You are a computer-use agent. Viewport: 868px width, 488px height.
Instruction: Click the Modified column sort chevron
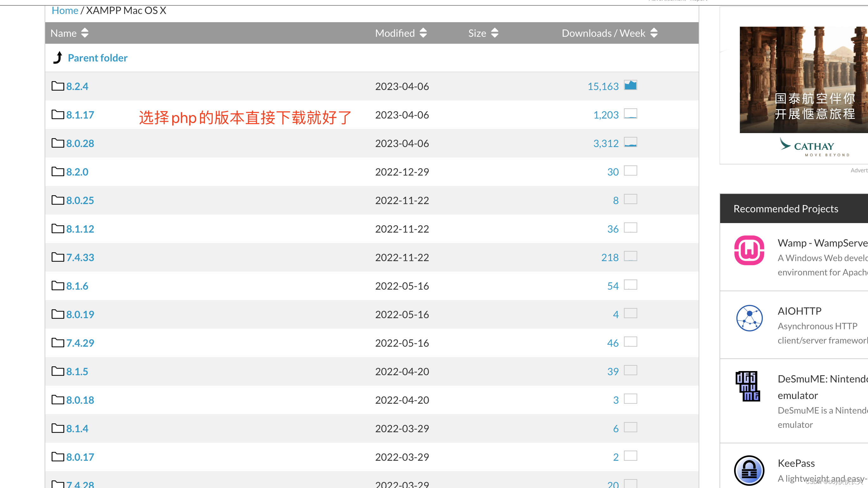pos(424,33)
